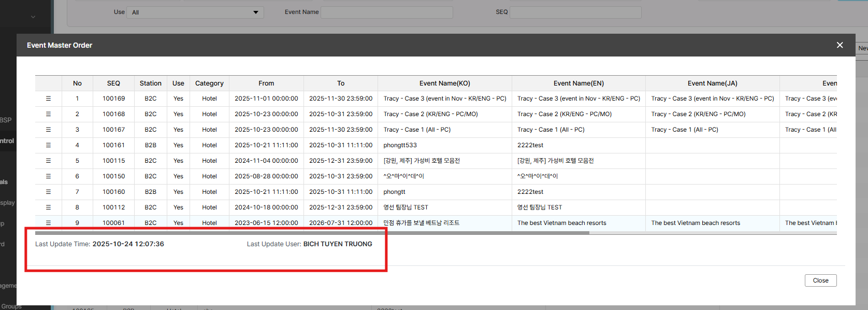Click the SEQ search input field

575,12
